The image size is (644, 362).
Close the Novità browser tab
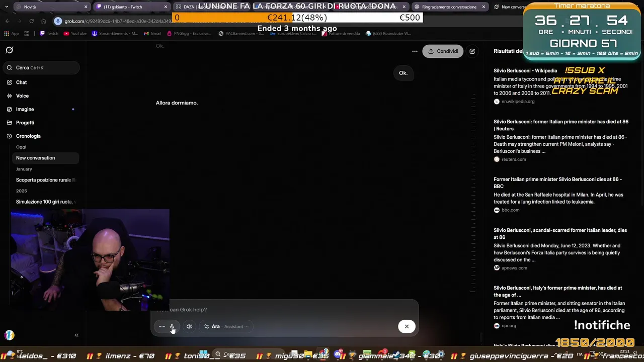86,7
